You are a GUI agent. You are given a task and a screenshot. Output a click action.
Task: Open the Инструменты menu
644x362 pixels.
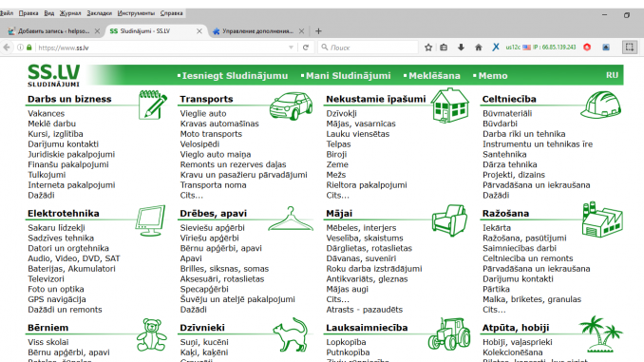point(136,13)
